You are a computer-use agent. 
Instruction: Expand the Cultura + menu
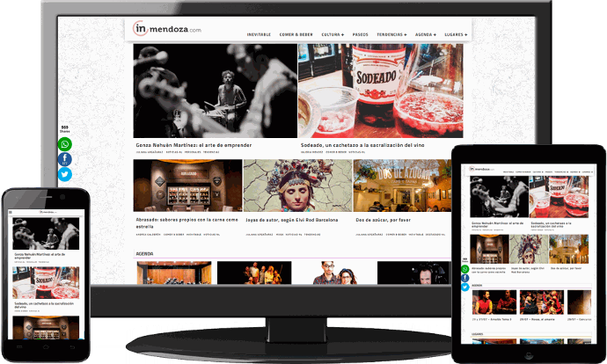(x=332, y=34)
